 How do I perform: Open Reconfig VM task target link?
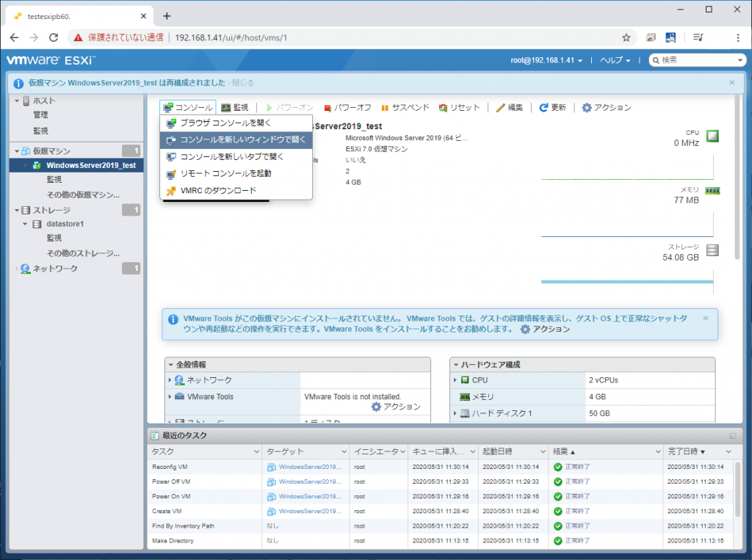click(310, 467)
